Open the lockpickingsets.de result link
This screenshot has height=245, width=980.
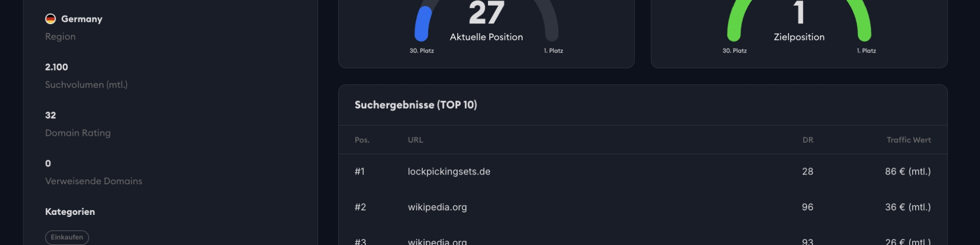449,171
